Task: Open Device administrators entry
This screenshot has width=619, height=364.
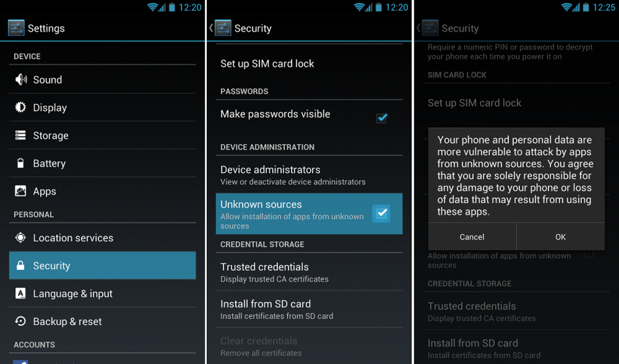Action: tap(309, 174)
